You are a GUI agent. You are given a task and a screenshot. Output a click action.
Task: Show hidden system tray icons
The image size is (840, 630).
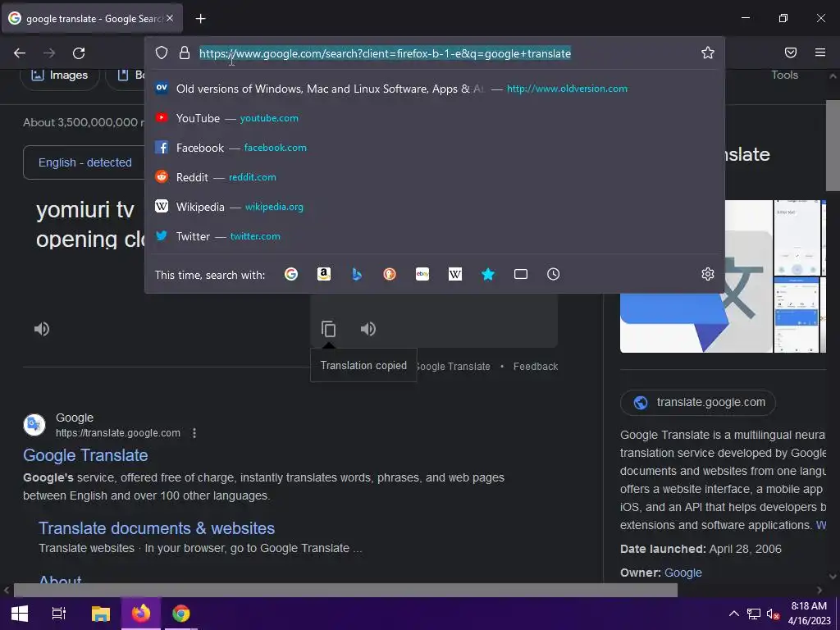pos(734,614)
